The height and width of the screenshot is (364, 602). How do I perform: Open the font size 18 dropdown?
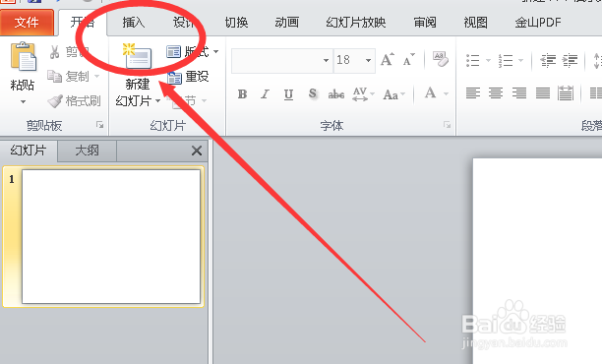(368, 60)
